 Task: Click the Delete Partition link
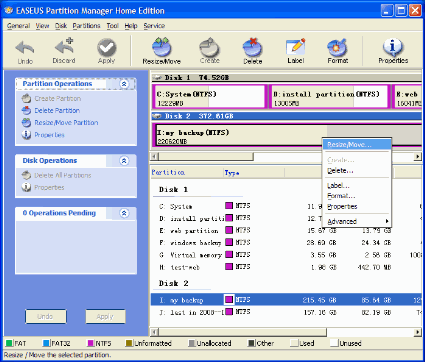click(x=57, y=110)
